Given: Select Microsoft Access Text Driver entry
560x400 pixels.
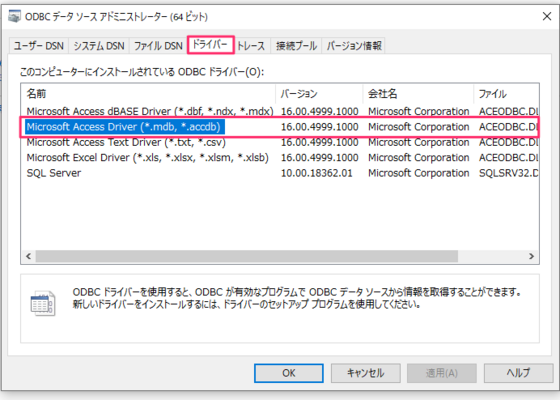Looking at the screenshot, I should pyautogui.click(x=280, y=142).
